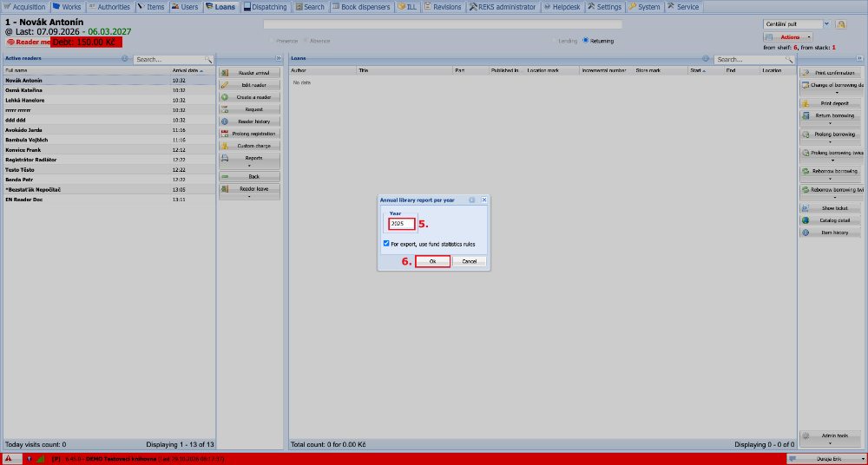Screen dimensions: 868x465
Task: Click the lock icon beside the desk selector
Action: [841, 24]
